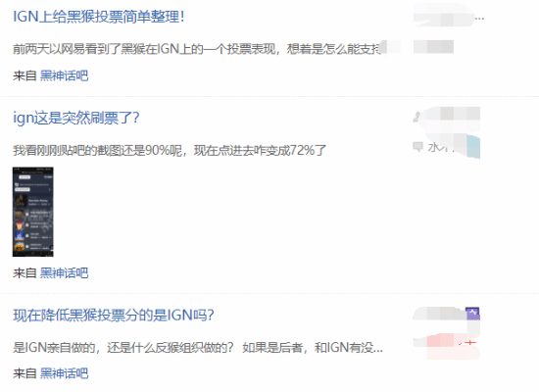Viewport: 539px width, 392px height.
Task: Open the last replier name under first author
Action: coord(433,47)
